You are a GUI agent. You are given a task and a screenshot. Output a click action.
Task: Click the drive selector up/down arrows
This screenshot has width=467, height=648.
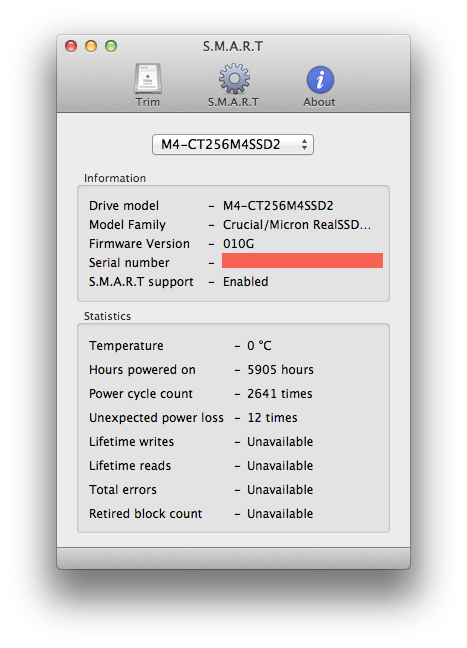point(305,144)
